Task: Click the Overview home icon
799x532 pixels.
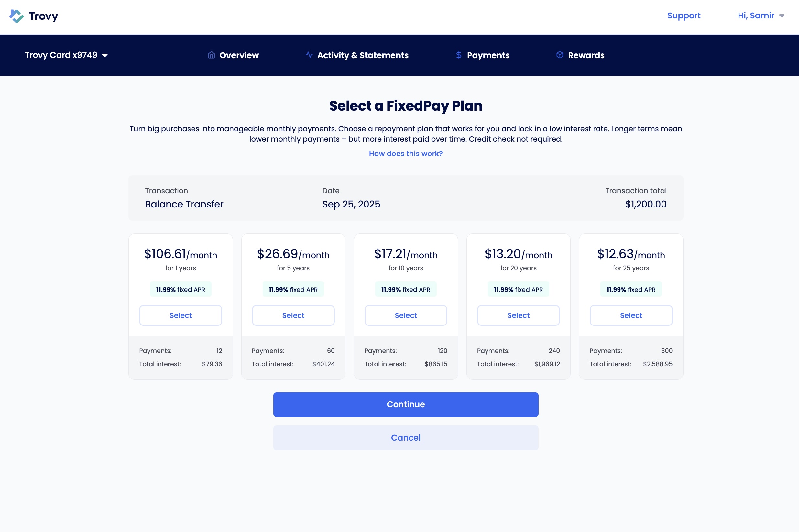Action: pos(211,55)
